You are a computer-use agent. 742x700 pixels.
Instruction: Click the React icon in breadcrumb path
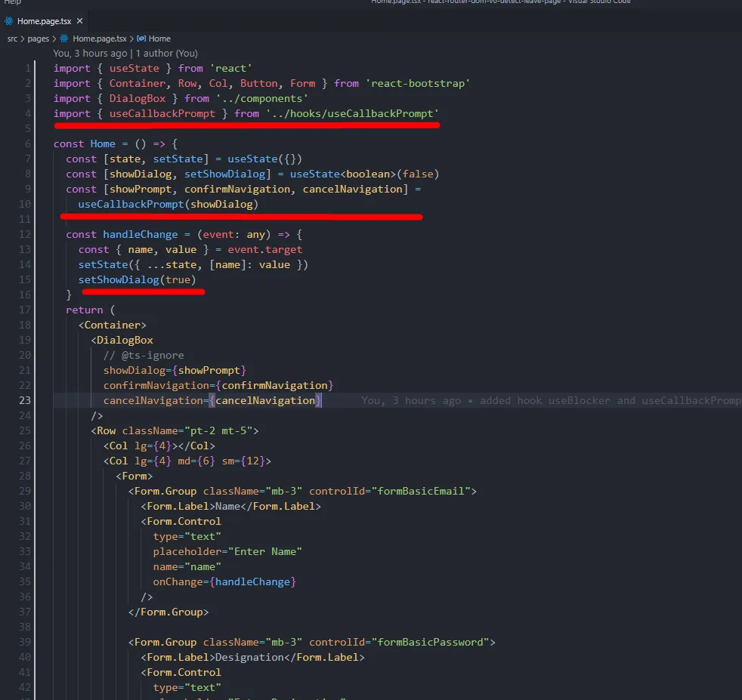point(64,39)
